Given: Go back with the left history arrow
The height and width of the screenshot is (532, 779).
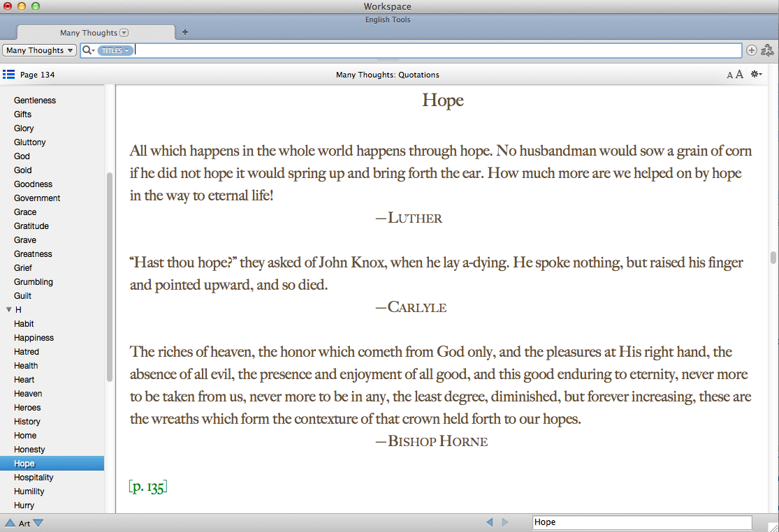Looking at the screenshot, I should point(489,522).
